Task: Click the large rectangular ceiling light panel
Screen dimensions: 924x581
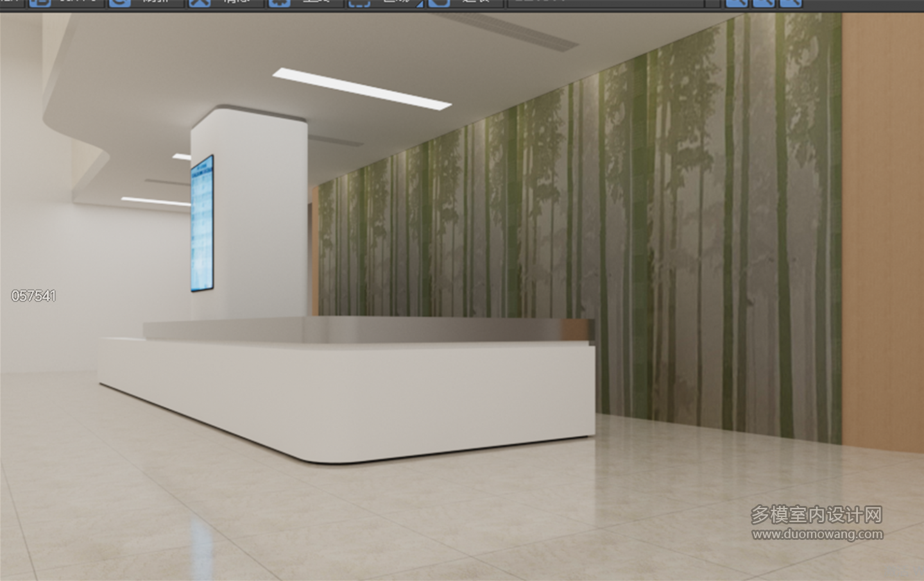Action: point(362,88)
